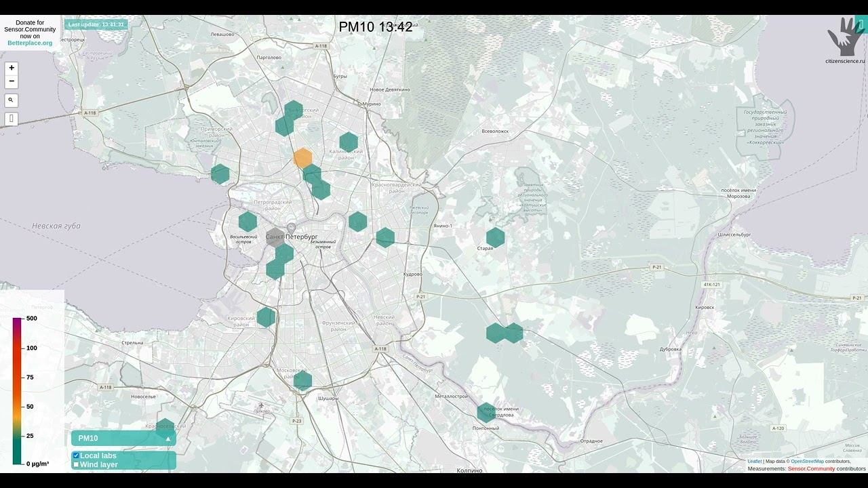
Task: Click the Колпино town label
Action: point(469,470)
